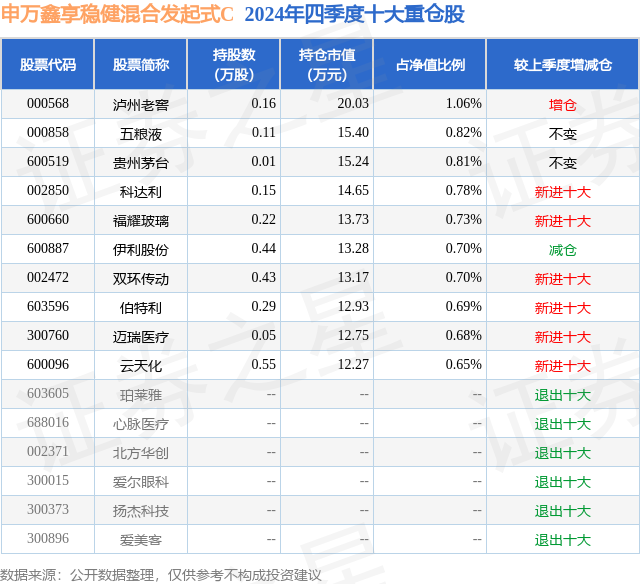640x584 pixels.
Task: Click 退出十大 in the 珀莱雅 row
Action: point(563,395)
